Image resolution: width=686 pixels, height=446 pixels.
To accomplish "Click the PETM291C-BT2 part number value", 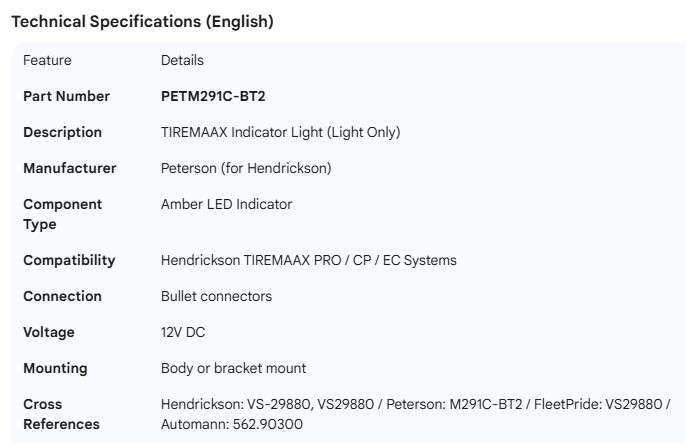I will (x=213, y=96).
